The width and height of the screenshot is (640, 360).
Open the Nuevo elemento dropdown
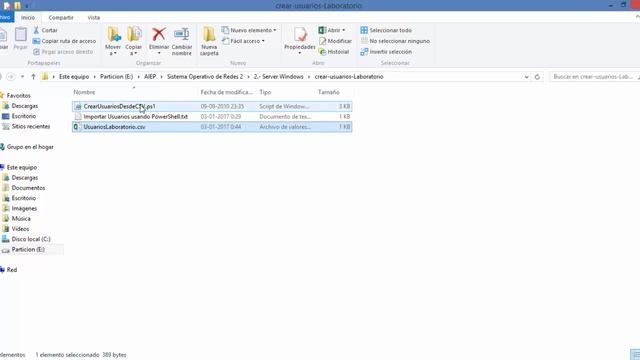[x=249, y=30]
